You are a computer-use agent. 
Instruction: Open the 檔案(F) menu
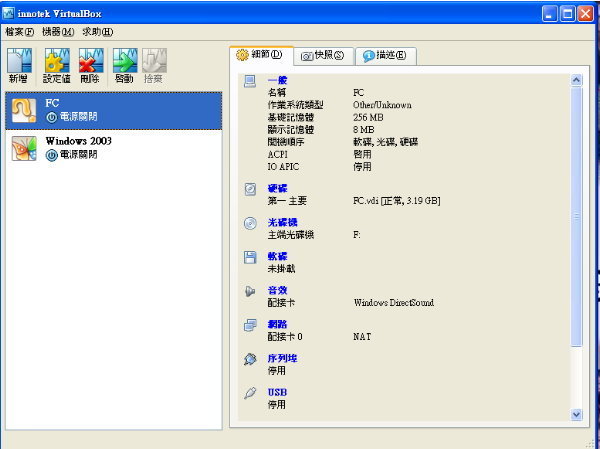[20, 32]
